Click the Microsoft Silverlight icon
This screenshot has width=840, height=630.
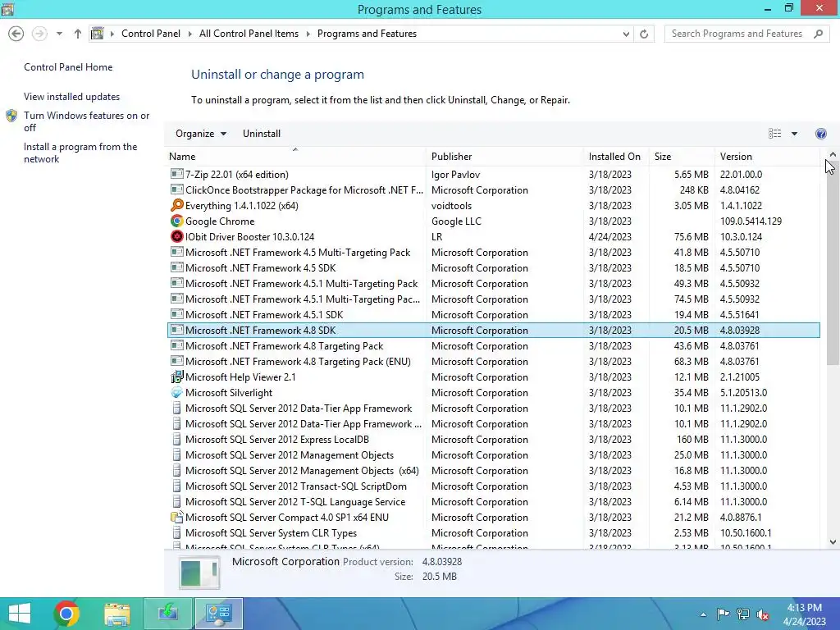[x=176, y=392]
